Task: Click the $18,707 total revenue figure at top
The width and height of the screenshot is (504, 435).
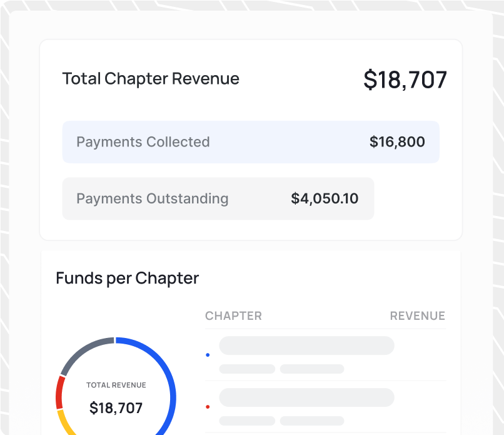Action: (405, 79)
